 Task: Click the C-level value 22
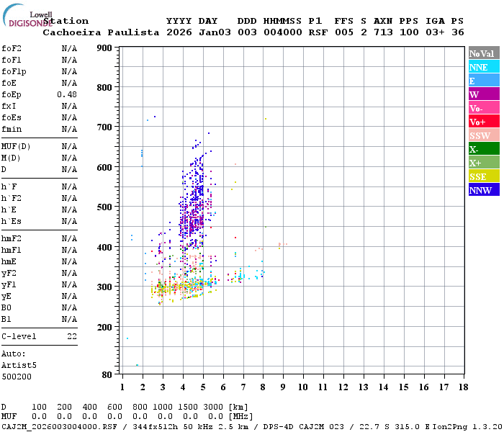[x=72, y=336]
